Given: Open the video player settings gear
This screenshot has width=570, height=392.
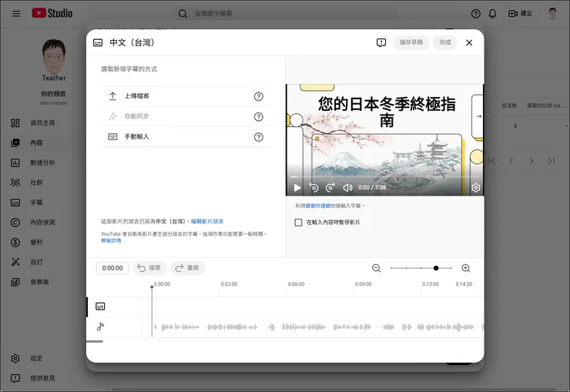Looking at the screenshot, I should (475, 187).
